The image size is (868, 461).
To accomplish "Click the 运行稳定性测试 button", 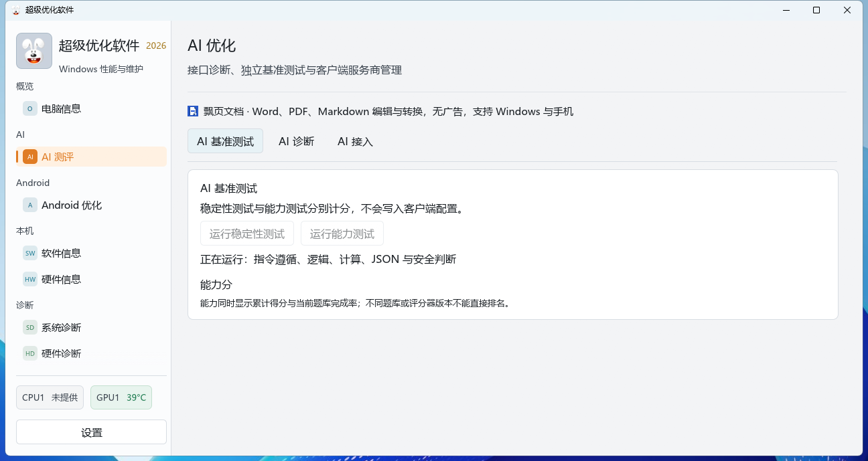I will coord(247,234).
